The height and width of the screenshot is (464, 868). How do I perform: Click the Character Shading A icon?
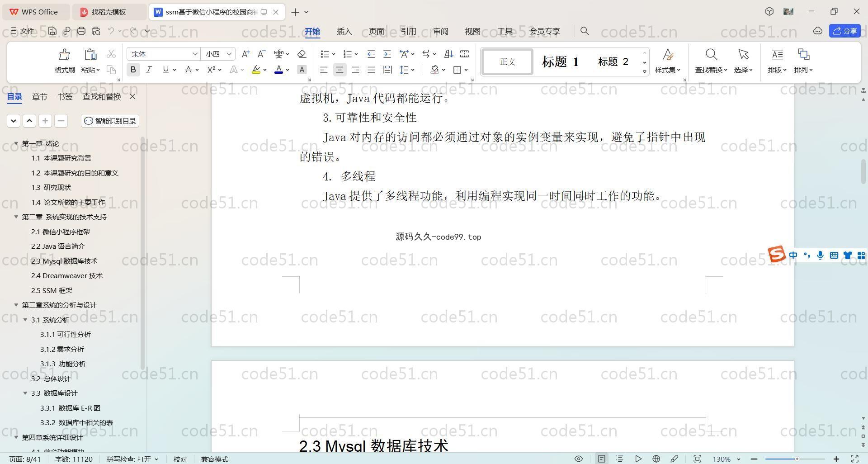(x=302, y=70)
